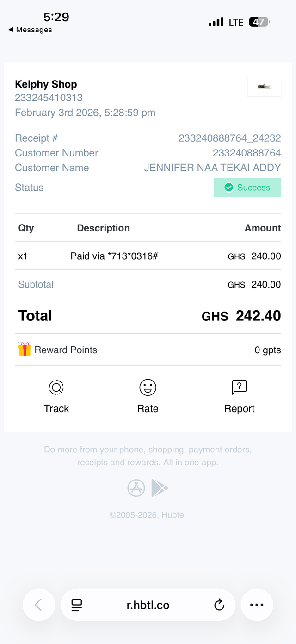This screenshot has height=644, width=296.
Task: Tap the Rate label
Action: pos(148,408)
